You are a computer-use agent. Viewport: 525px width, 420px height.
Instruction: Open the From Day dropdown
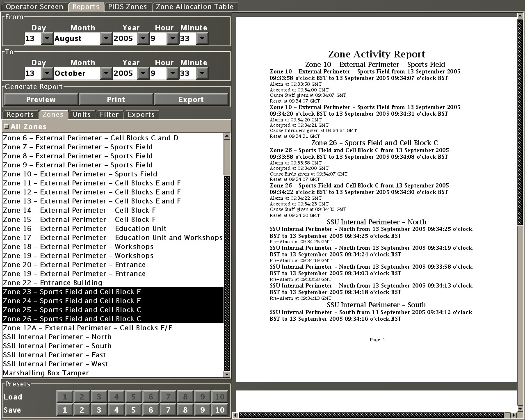coord(47,39)
